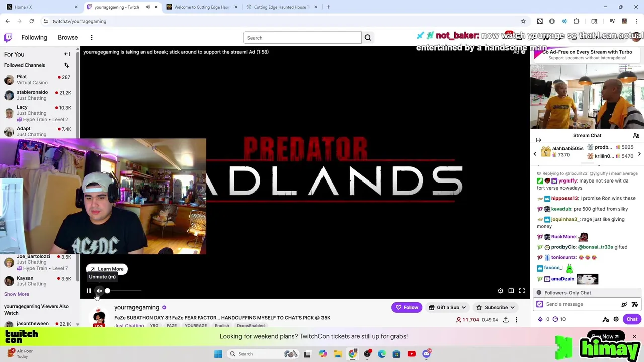Image resolution: width=644 pixels, height=362 pixels.
Task: Open File Explorer from taskbar
Action: point(338,354)
